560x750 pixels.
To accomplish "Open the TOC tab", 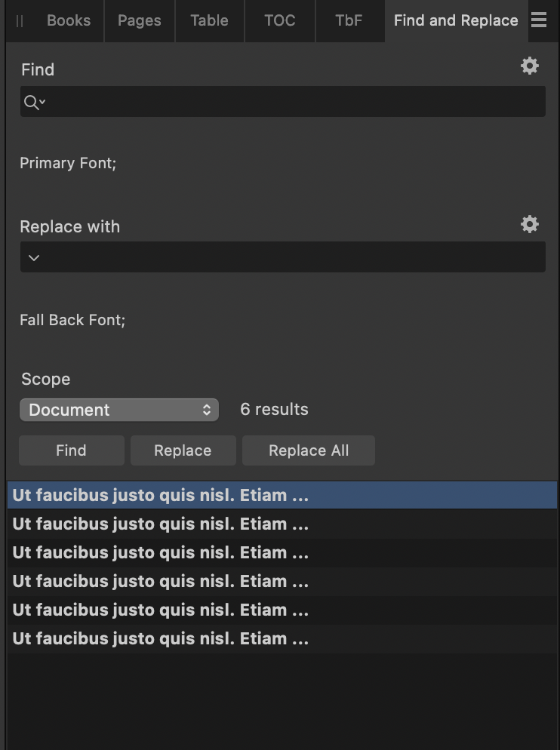I will (279, 20).
